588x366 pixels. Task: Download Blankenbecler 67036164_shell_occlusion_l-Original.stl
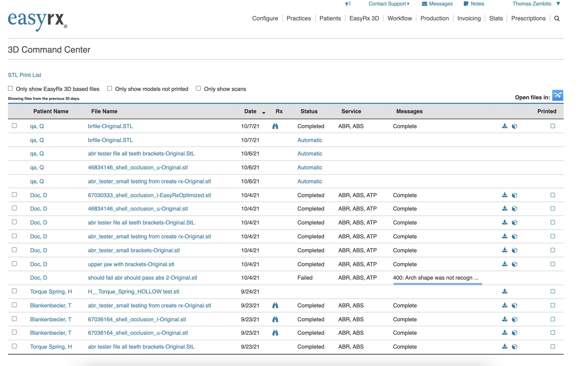click(505, 319)
